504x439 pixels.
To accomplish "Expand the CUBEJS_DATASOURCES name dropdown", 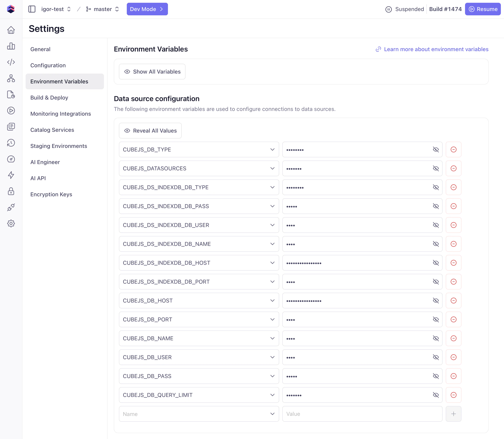I will 272,168.
